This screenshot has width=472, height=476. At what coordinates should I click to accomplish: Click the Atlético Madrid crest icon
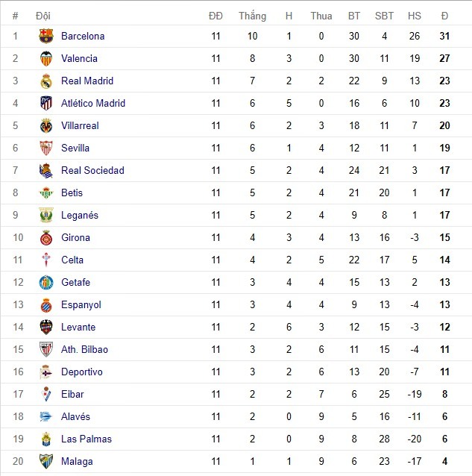point(46,103)
